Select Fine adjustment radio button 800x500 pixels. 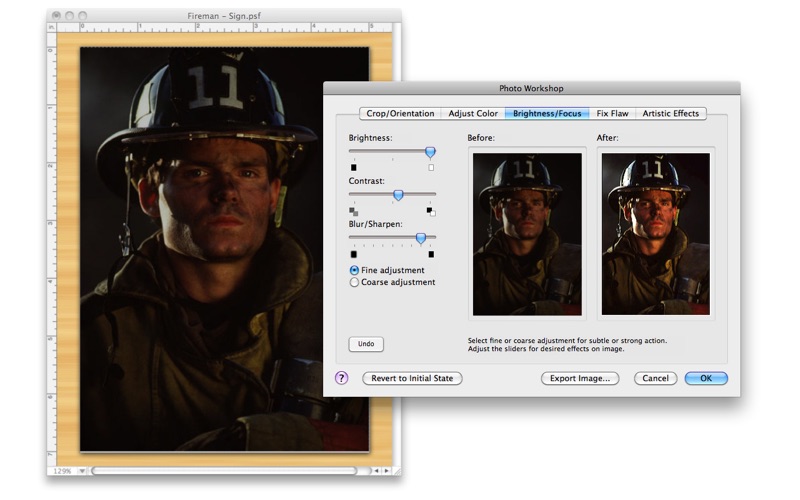tap(354, 270)
